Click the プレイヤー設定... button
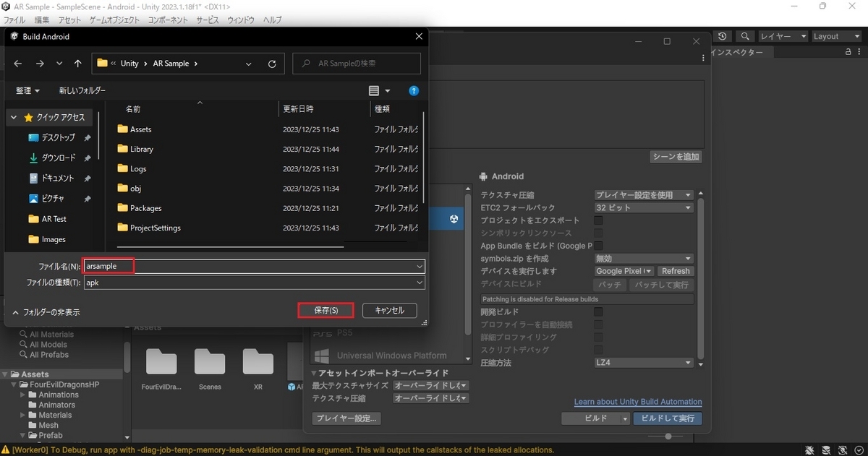 (x=346, y=418)
